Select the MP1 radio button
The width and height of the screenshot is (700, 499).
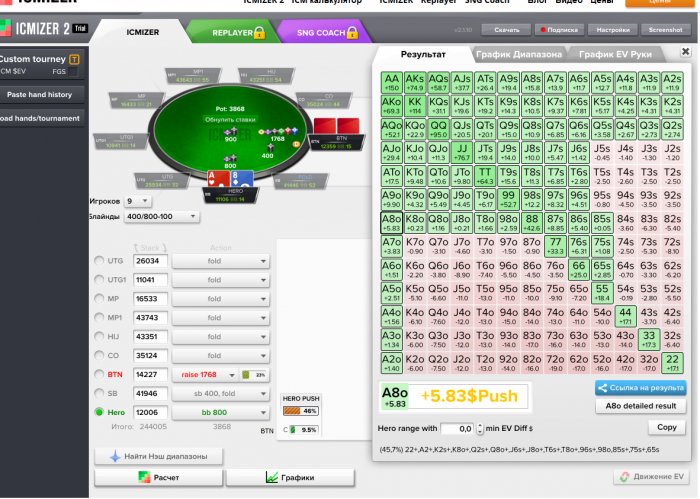tap(99, 317)
